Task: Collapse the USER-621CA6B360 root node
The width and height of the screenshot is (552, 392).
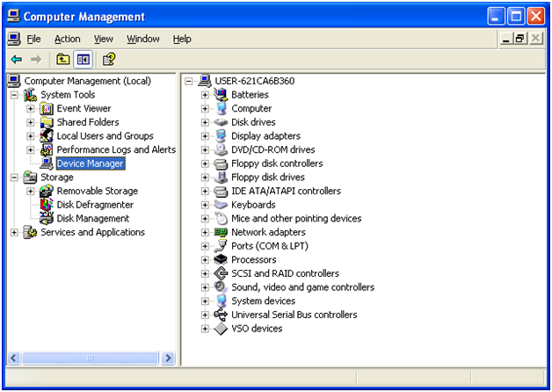Action: pyautogui.click(x=190, y=81)
